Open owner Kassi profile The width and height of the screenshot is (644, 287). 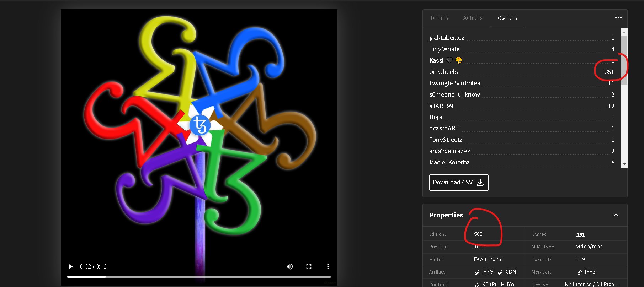click(445, 60)
